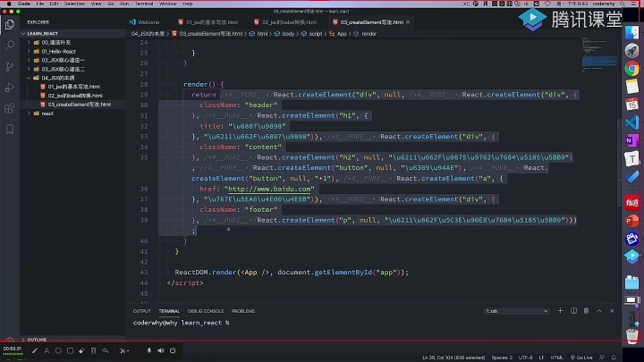Close the 03_createElement写法.html tab
Viewport: 644px width, 362px height.
click(408, 22)
